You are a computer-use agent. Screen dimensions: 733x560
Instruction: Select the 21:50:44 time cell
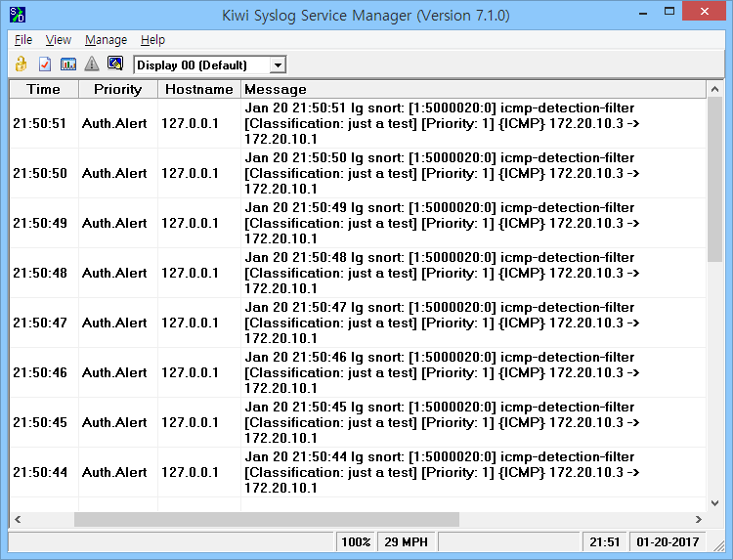click(x=44, y=473)
